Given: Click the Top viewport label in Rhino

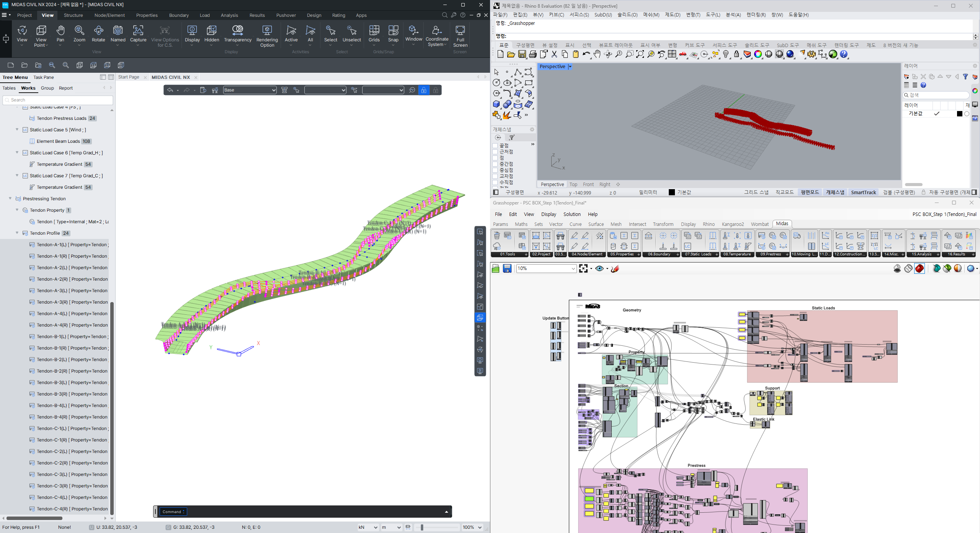Looking at the screenshot, I should pos(573,184).
